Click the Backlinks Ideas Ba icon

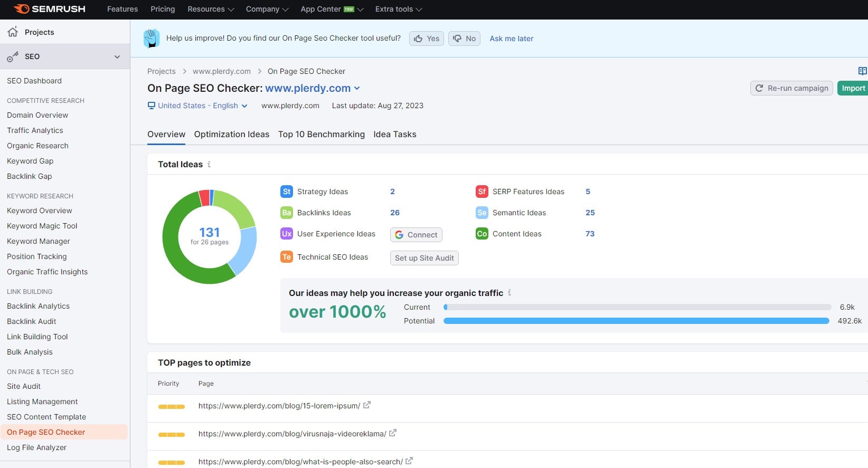tap(286, 213)
